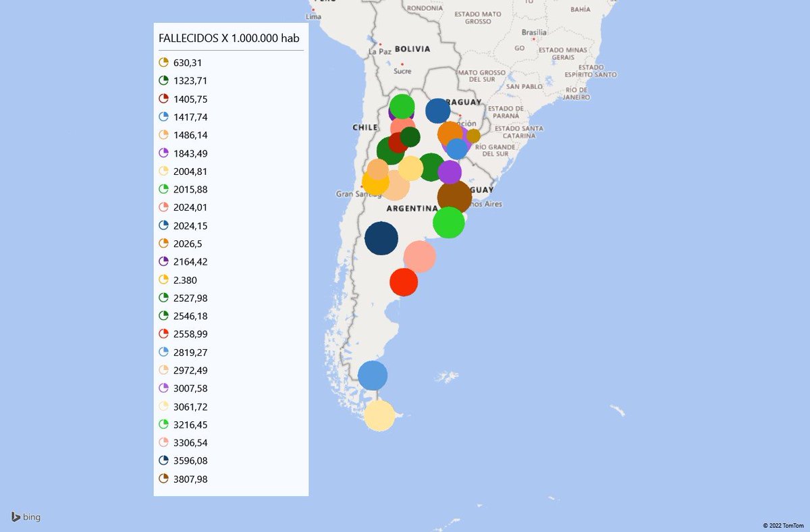Select the 3216,45 legend entry
810x532 pixels.
(183, 425)
